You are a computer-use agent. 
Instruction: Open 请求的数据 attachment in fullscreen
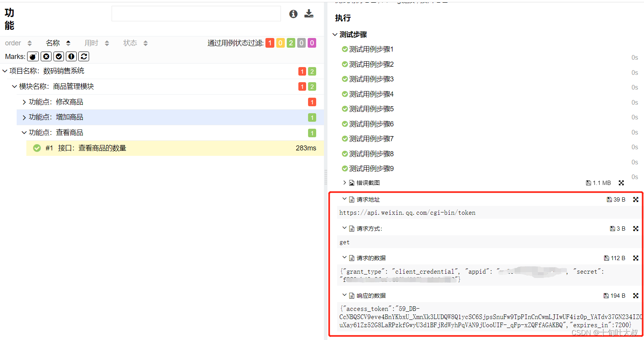pos(635,258)
